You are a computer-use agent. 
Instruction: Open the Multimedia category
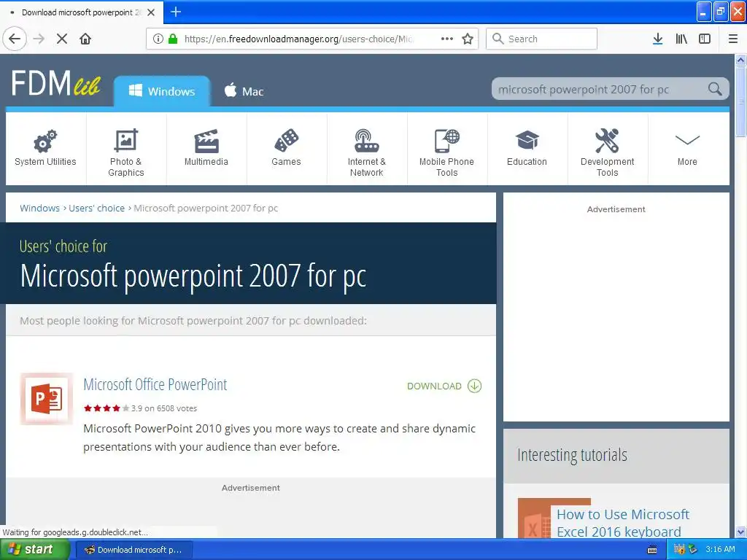point(206,148)
